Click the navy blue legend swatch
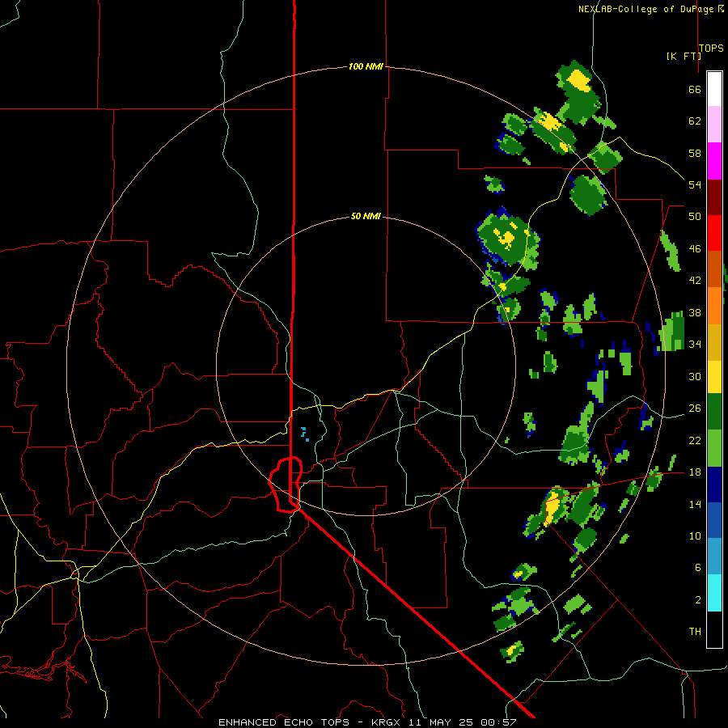This screenshot has width=728, height=728. (x=714, y=485)
